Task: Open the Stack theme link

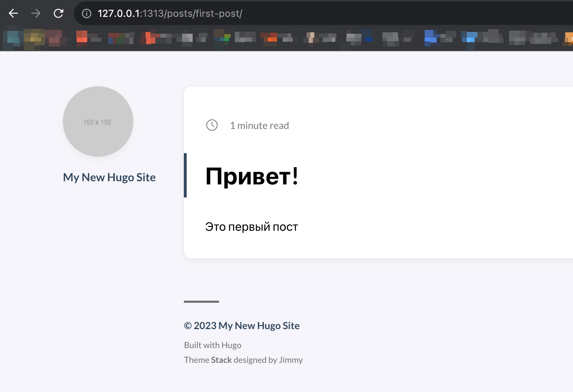Action: pyautogui.click(x=221, y=360)
